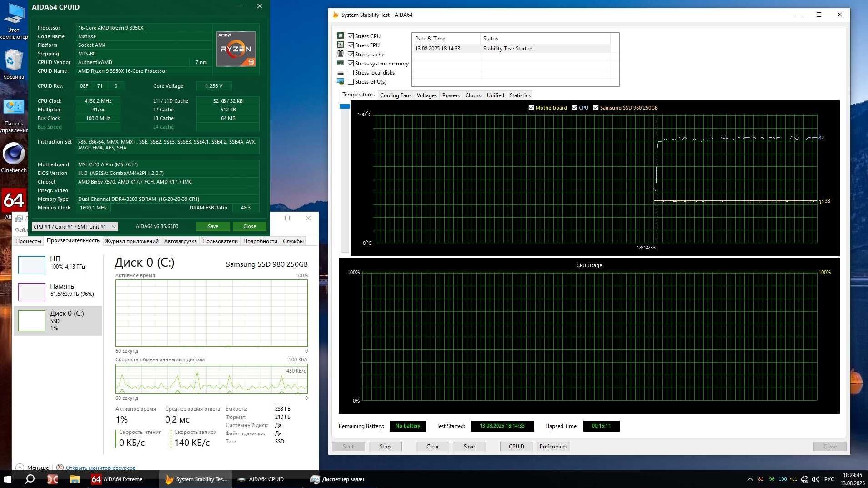
Task: Switch to Statistics tab
Action: pyautogui.click(x=520, y=95)
